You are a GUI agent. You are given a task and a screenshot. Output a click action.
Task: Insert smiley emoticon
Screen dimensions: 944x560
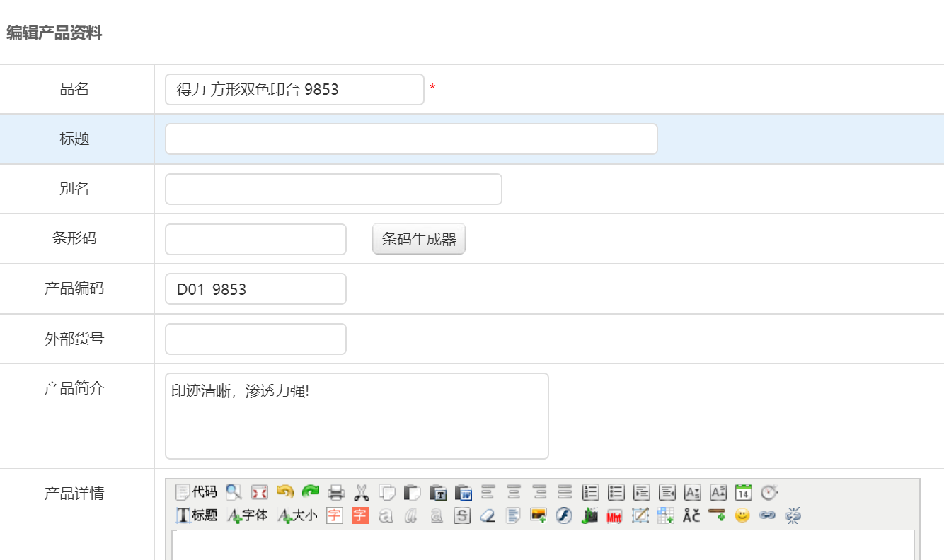[742, 515]
